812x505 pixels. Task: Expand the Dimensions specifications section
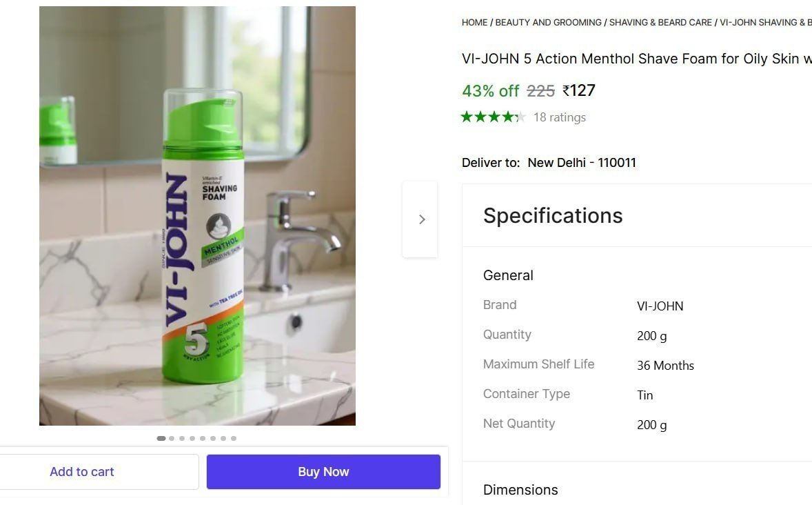pos(520,490)
